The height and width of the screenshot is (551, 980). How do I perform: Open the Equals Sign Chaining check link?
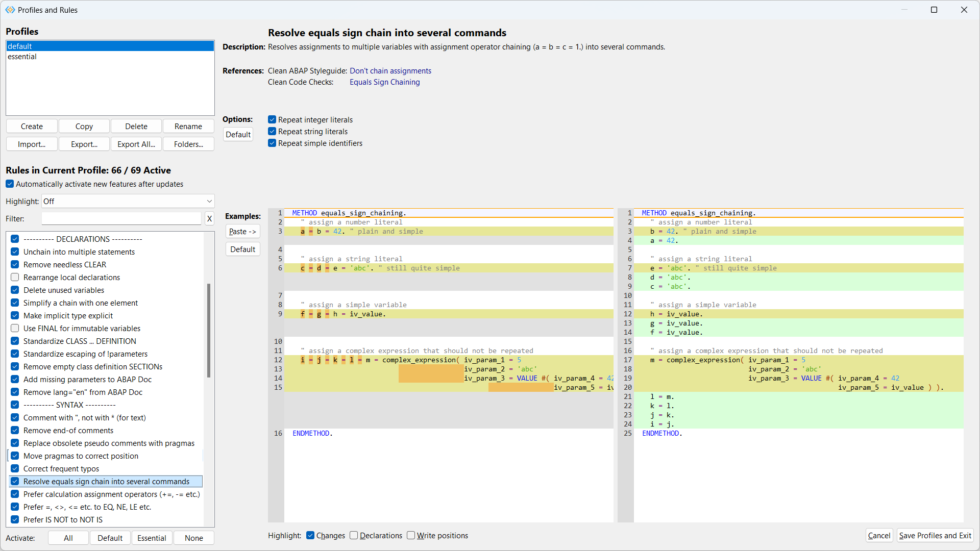pyautogui.click(x=385, y=82)
